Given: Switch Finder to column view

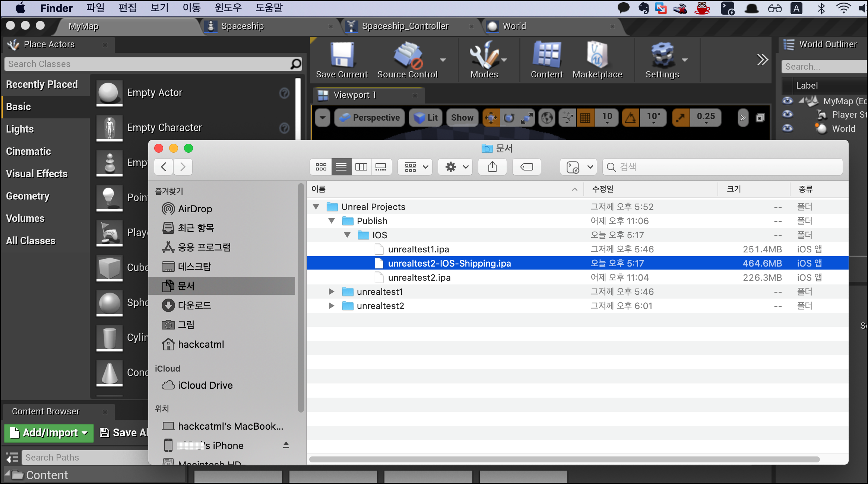Looking at the screenshot, I should [x=361, y=167].
